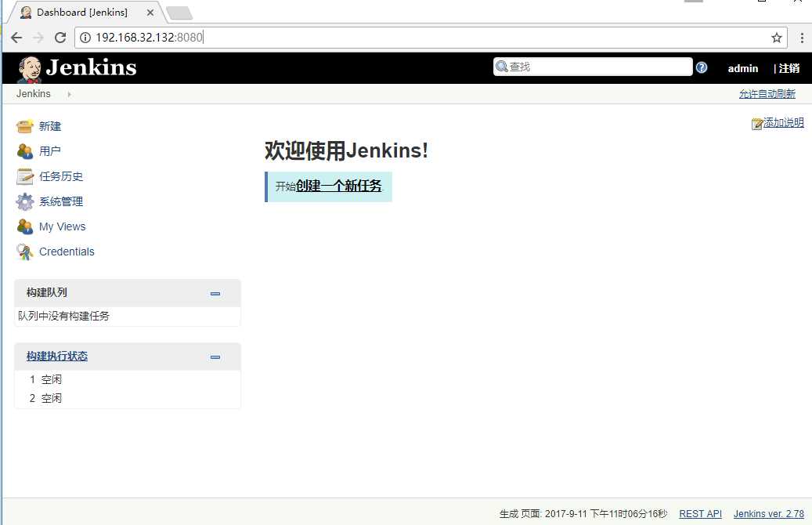This screenshot has height=525, width=812.
Task: Click the 添加说明 notepad edit icon
Action: point(757,123)
